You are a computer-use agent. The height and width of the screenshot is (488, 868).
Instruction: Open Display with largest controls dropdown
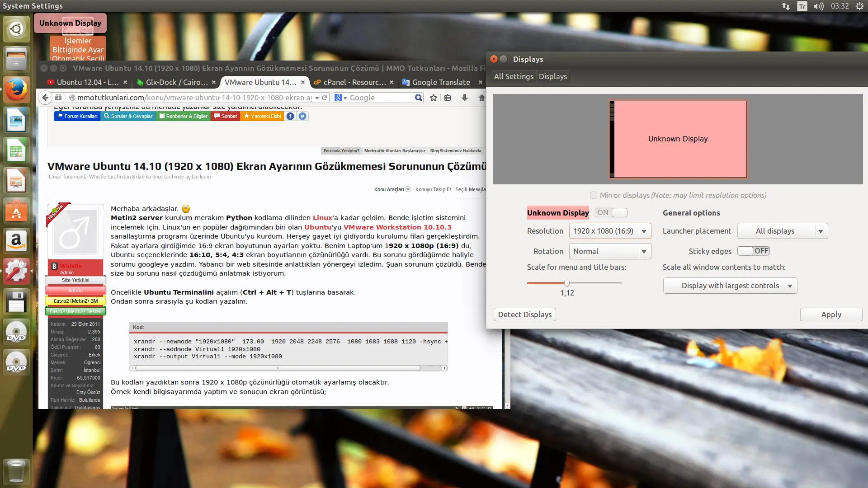[x=730, y=286]
